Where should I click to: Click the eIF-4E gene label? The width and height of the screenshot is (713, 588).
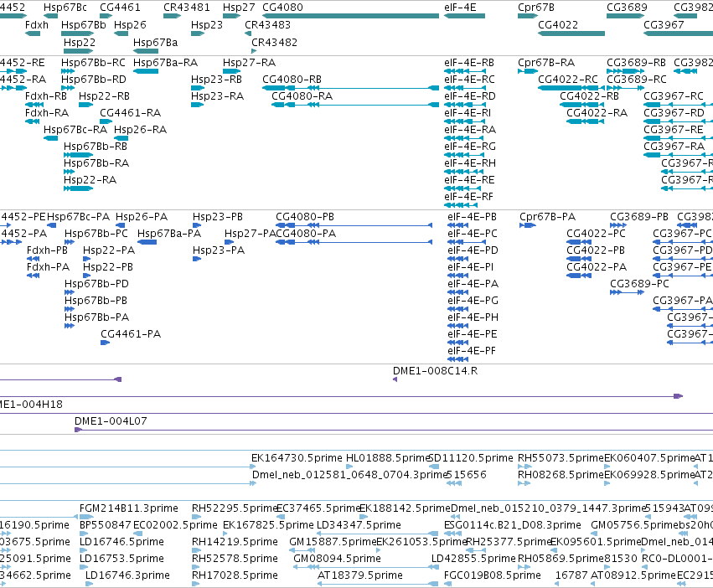[x=460, y=8]
